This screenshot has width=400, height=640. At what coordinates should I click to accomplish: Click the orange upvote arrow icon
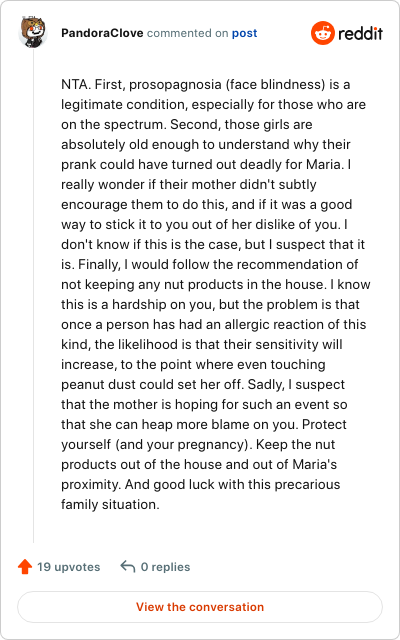25,567
